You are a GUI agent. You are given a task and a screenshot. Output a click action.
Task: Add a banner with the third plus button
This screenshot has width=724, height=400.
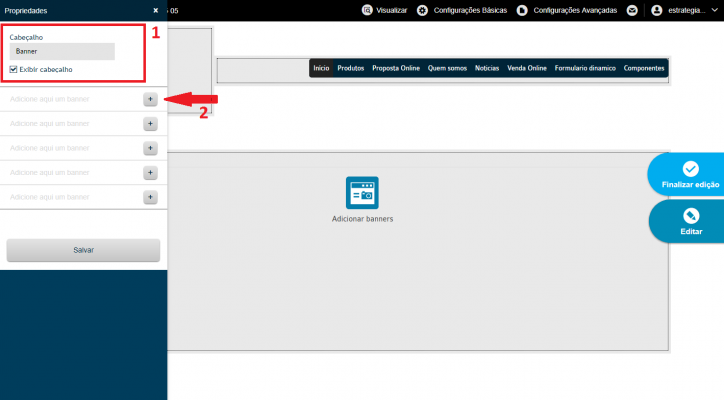pyautogui.click(x=150, y=148)
